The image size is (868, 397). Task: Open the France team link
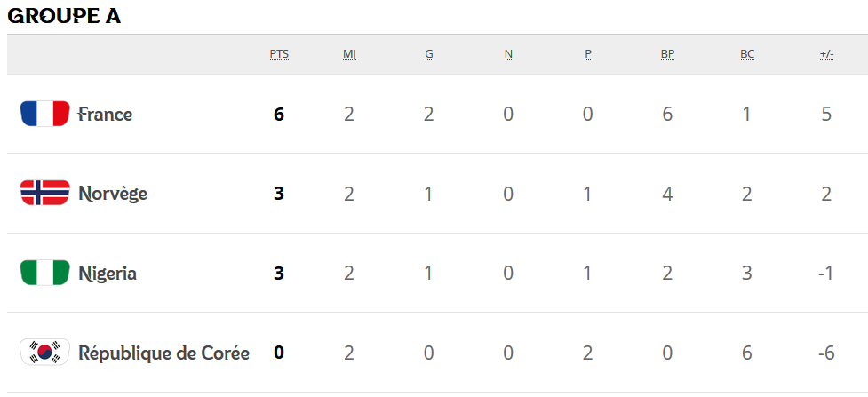coord(105,115)
